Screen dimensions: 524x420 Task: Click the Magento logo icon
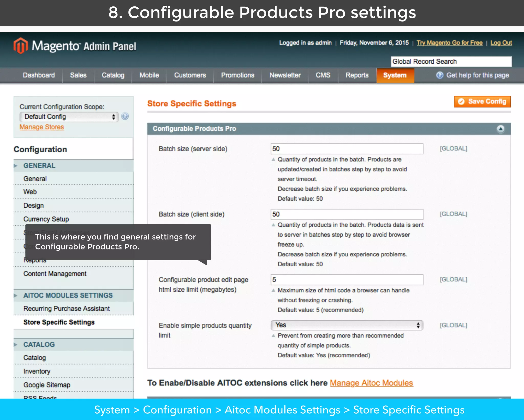20,46
